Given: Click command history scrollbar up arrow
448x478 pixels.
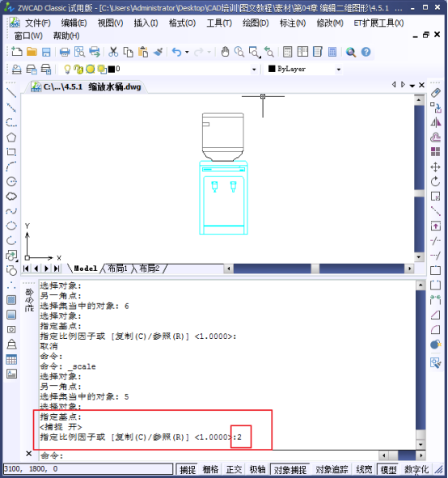Looking at the screenshot, I should coord(421,286).
